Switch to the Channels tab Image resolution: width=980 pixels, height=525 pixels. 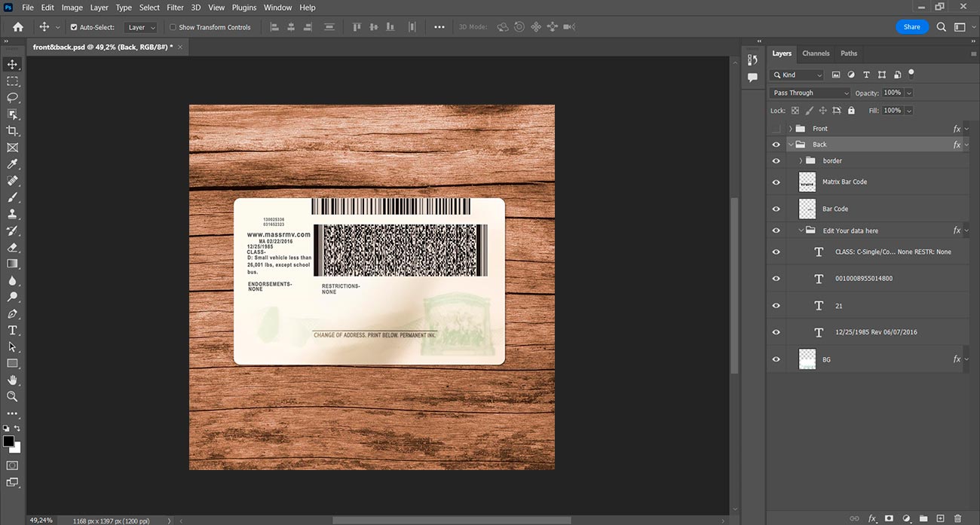click(x=816, y=53)
